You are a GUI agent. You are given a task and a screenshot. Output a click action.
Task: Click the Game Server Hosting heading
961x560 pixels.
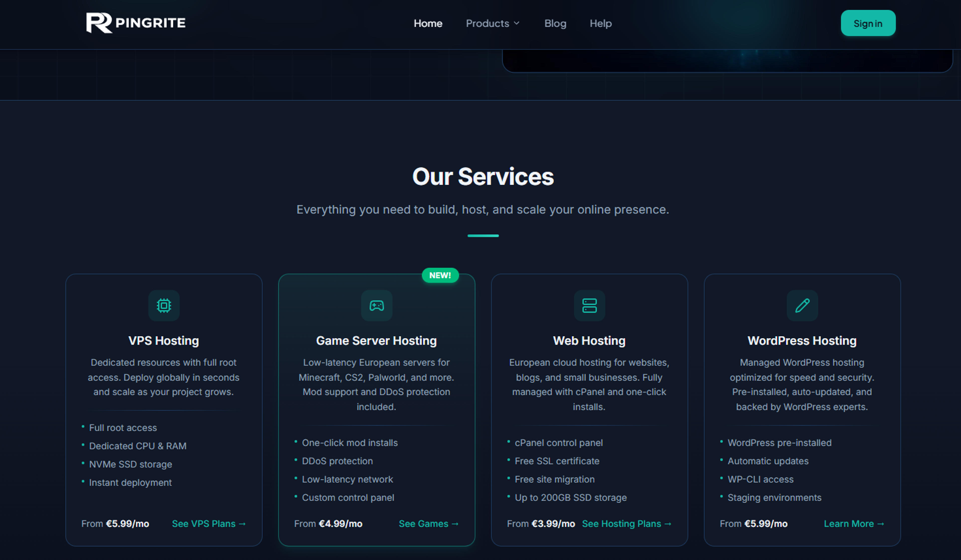[x=376, y=340]
